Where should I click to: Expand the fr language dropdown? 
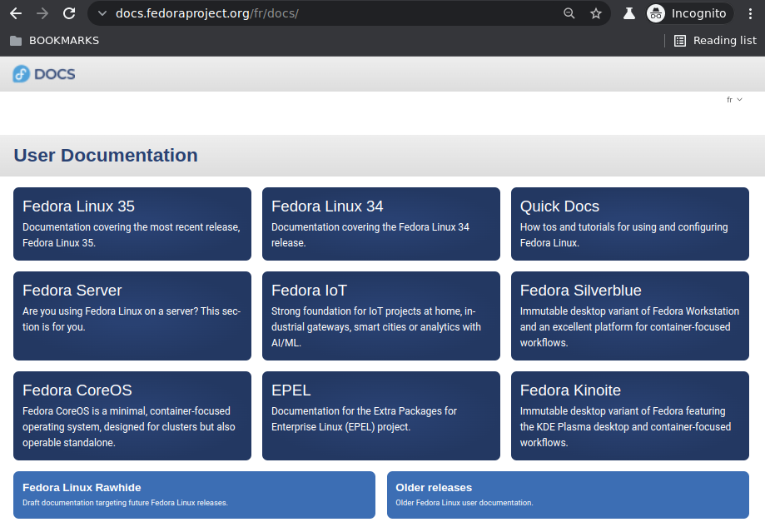pos(734,100)
